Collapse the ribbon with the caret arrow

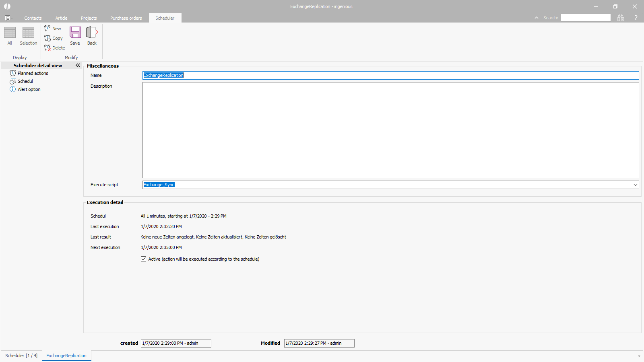click(536, 18)
